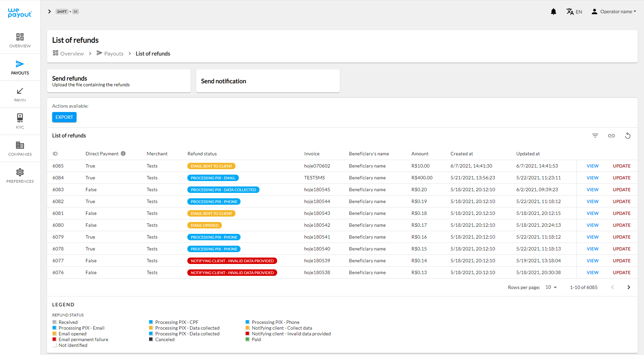Click the Amount column header
Viewport: 644px width, 355px height.
click(x=420, y=154)
